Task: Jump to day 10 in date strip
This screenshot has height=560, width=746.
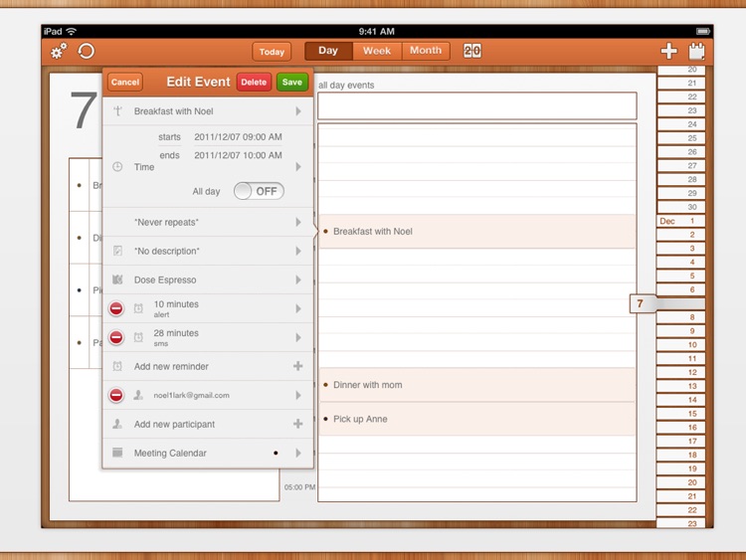Action: (680, 344)
